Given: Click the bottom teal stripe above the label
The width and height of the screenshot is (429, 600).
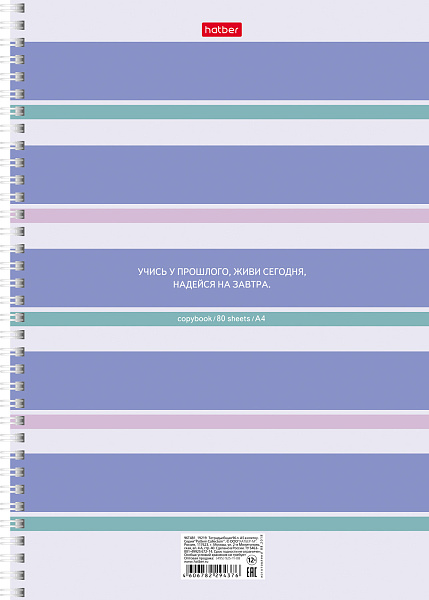Looking at the screenshot, I should (x=219, y=524).
